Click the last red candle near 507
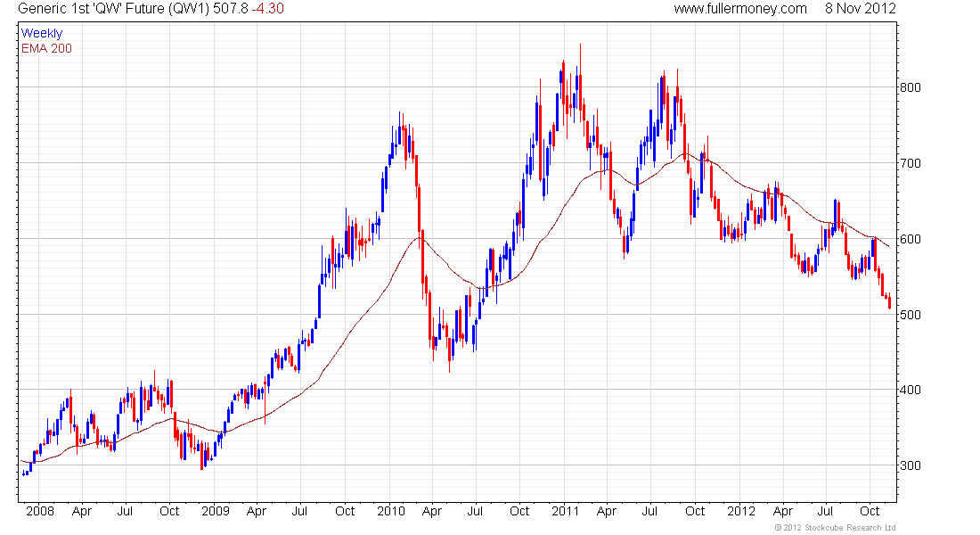This screenshot has width=980, height=535. coord(889,301)
